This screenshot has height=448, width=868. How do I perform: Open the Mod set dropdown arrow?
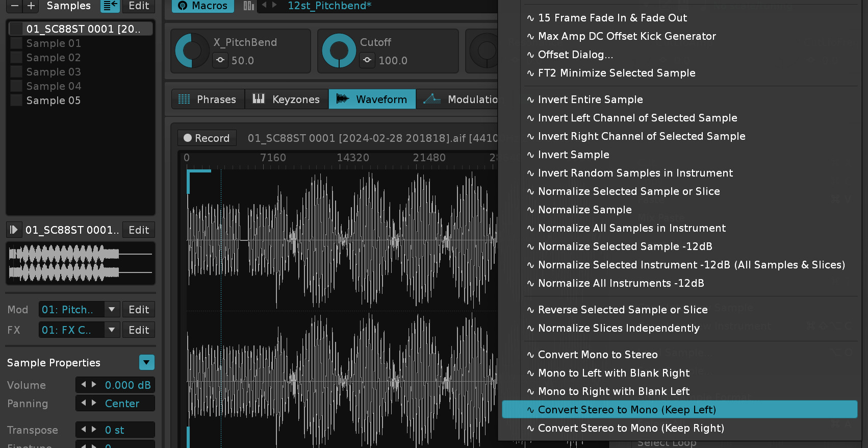[112, 310]
